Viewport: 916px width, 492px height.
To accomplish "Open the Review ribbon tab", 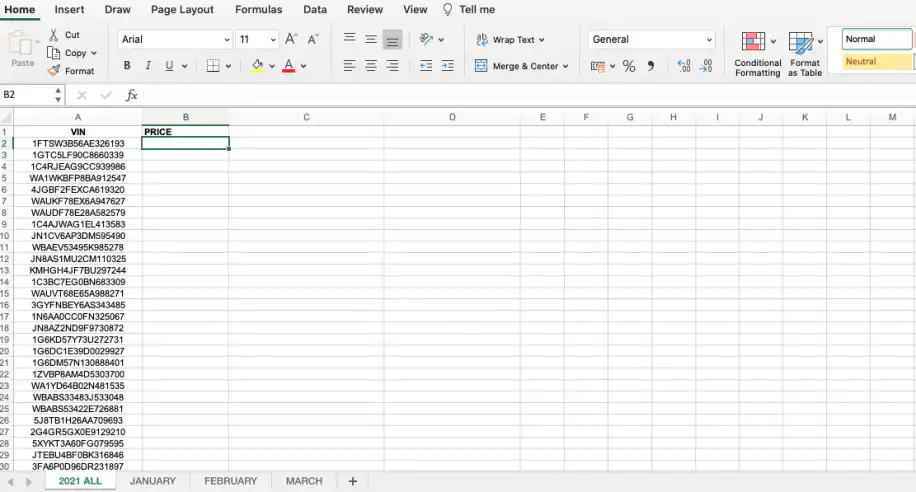I will click(365, 9).
